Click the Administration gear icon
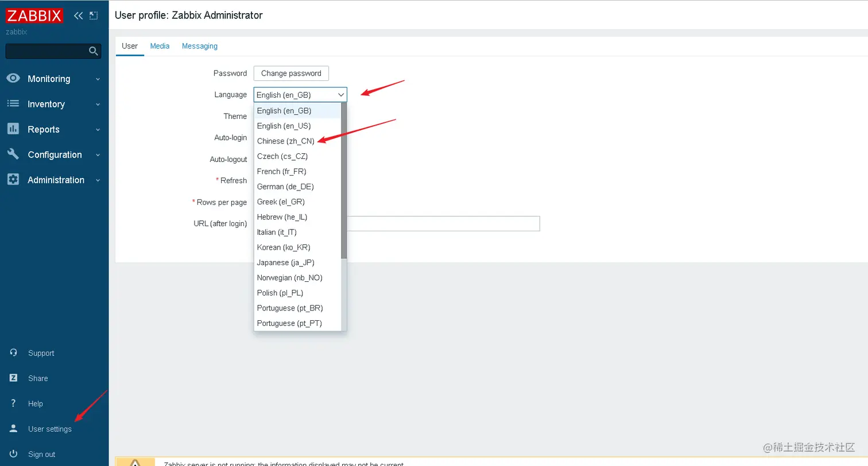Screen dimensions: 868x466 click(x=13, y=180)
